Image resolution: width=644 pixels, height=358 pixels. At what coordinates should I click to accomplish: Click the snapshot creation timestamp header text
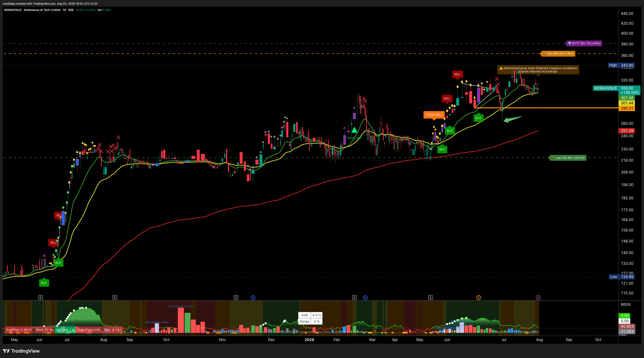pos(50,3)
